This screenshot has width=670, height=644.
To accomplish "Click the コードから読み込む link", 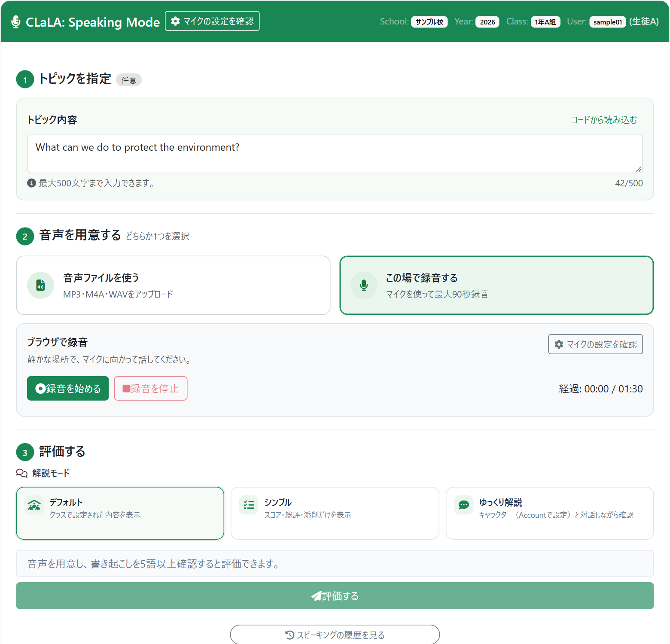I will (604, 120).
